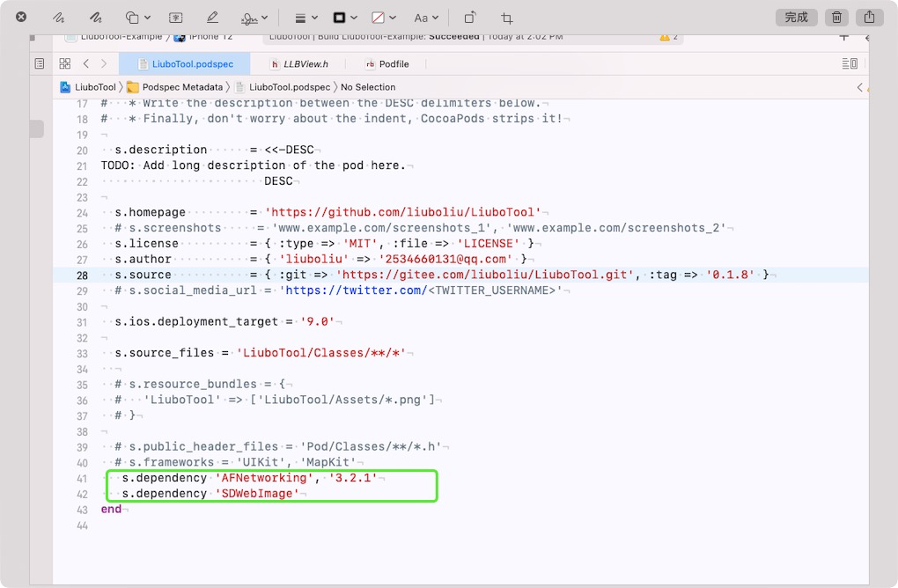Close the markup window with the X button

(21, 17)
